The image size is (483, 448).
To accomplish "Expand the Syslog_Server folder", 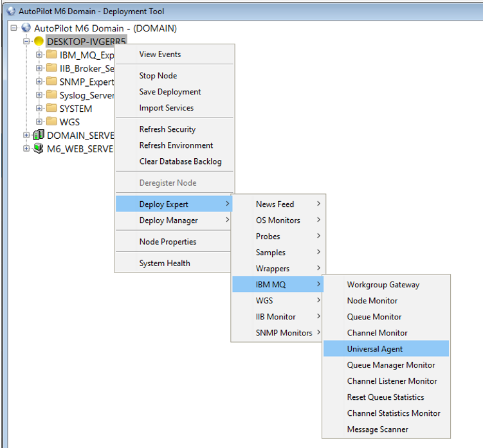I will point(39,95).
